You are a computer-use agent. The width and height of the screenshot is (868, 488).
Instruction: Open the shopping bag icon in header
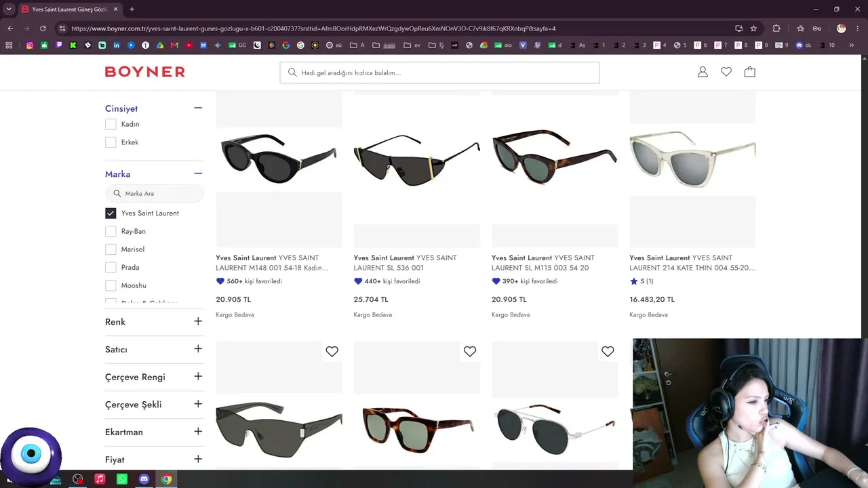(x=749, y=72)
